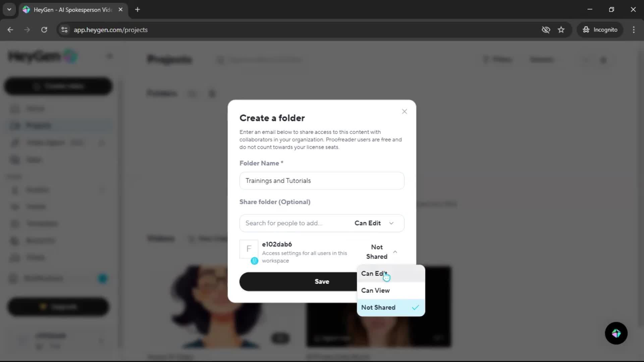
Task: Click the Search for people to add field
Action: pyautogui.click(x=295, y=223)
